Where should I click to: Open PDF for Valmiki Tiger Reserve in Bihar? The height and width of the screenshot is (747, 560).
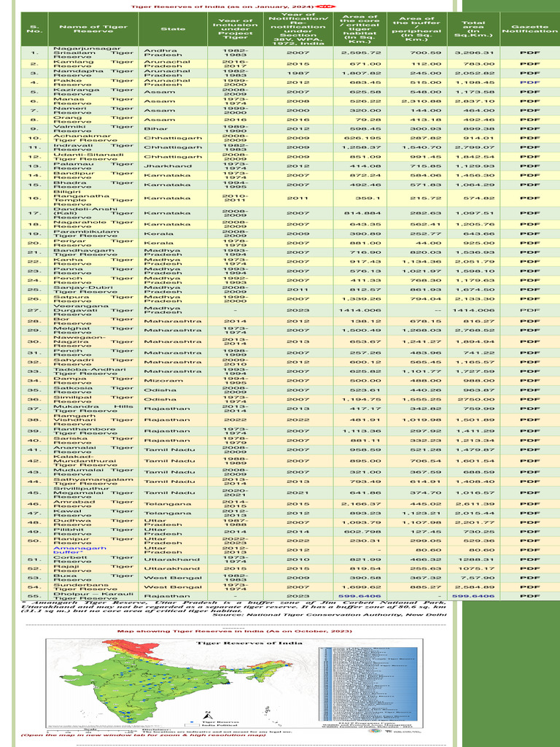529,128
